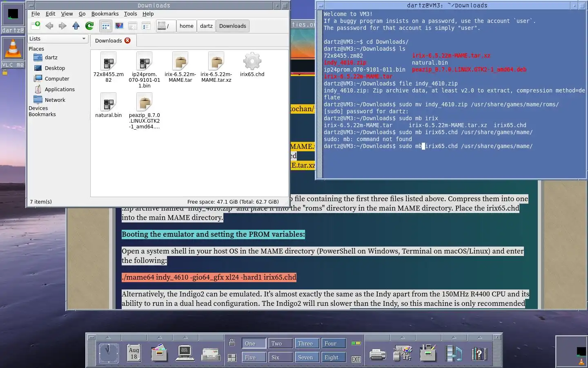Image resolution: width=588 pixels, height=368 pixels.
Task: Select the 72x8455.zm82 file
Action: 109,67
